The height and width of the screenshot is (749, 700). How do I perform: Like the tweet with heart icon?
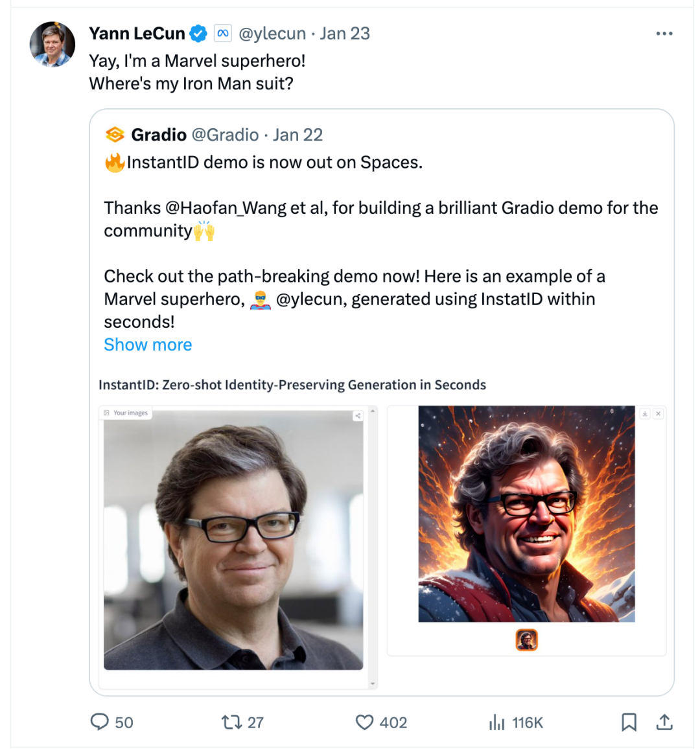(x=365, y=722)
